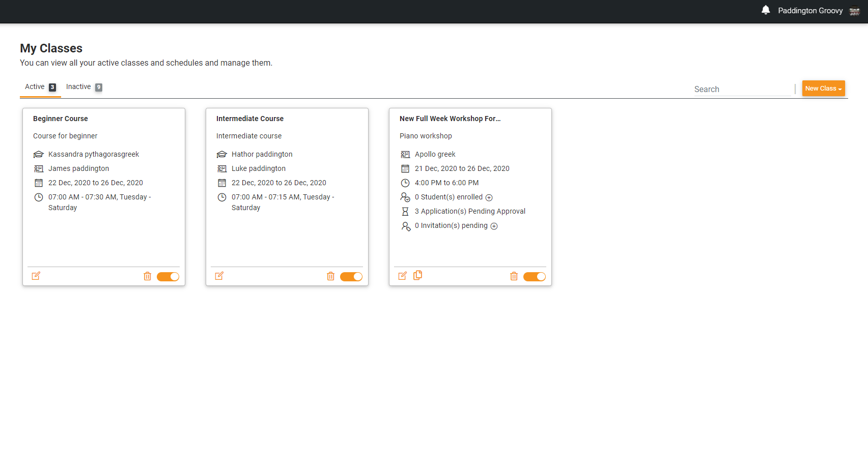The width and height of the screenshot is (868, 465).
Task: Click the calendar icon beside 21 Dec, 2020
Action: pos(405,168)
